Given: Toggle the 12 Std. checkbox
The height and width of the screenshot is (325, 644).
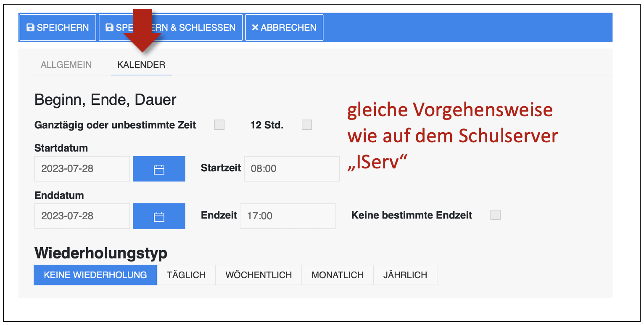Looking at the screenshot, I should click(x=307, y=125).
